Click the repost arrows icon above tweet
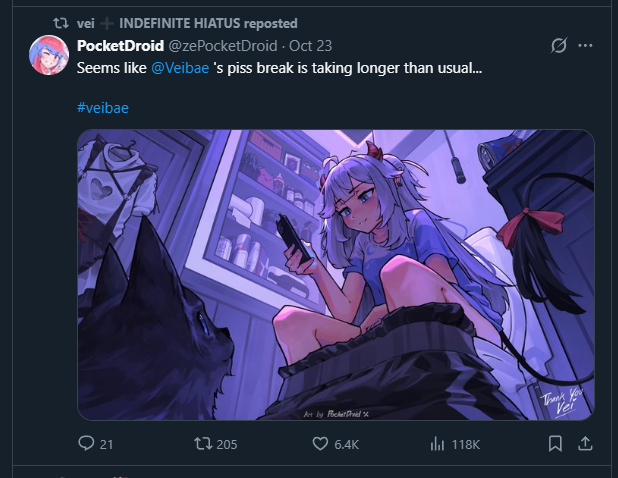 [x=61, y=23]
